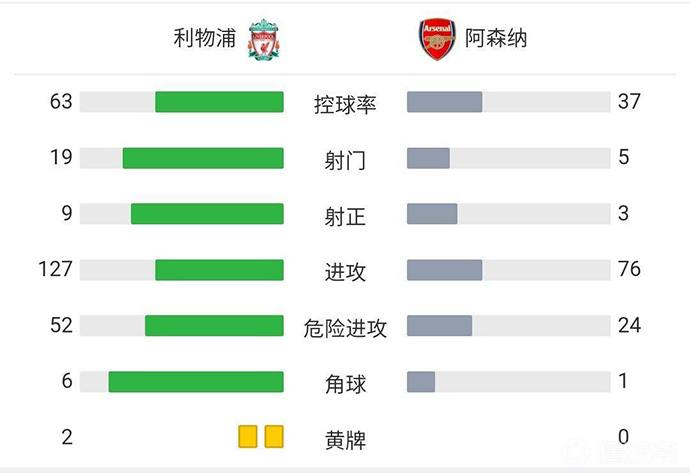Select the 利物浦 team name
The height and width of the screenshot is (473, 690).
(204, 39)
